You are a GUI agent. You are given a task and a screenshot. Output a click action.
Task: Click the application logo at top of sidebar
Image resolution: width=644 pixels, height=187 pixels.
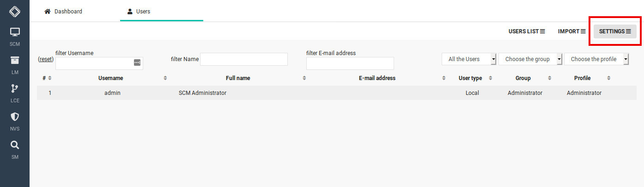[15, 11]
